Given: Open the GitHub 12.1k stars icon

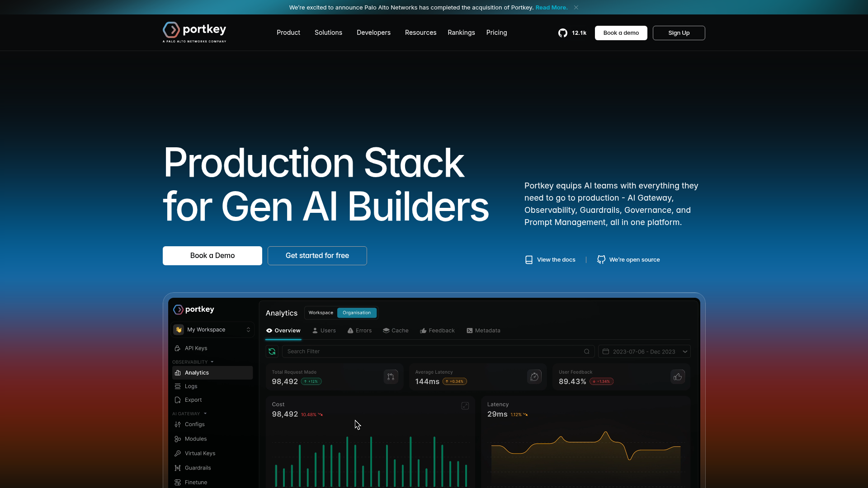Looking at the screenshot, I should click(562, 33).
